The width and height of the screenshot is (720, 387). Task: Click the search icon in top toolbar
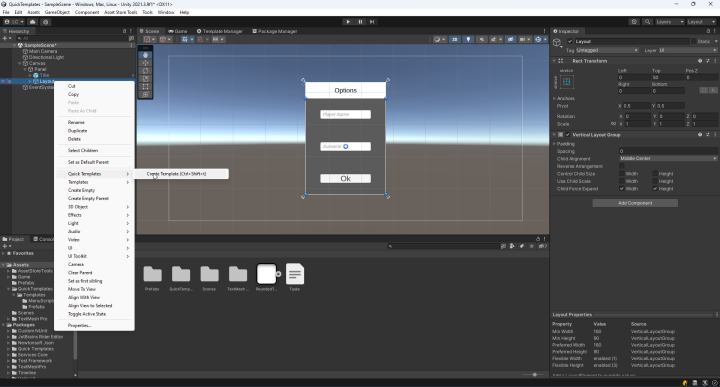647,22
